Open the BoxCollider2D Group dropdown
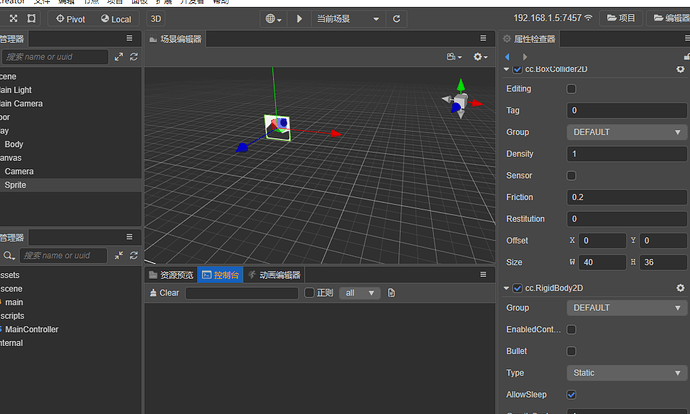Screen dimensions: 690x414 (x=627, y=132)
